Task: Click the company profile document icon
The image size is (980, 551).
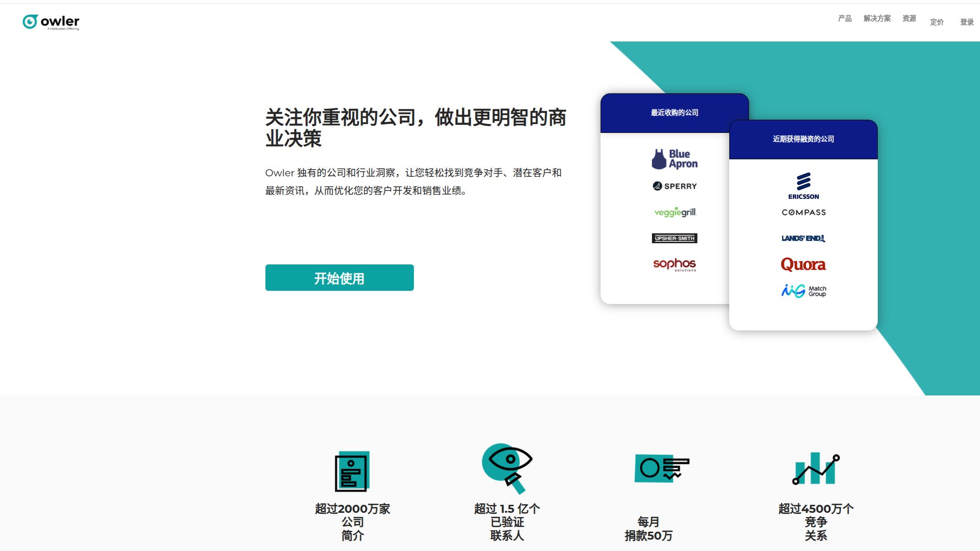Action: coord(352,471)
